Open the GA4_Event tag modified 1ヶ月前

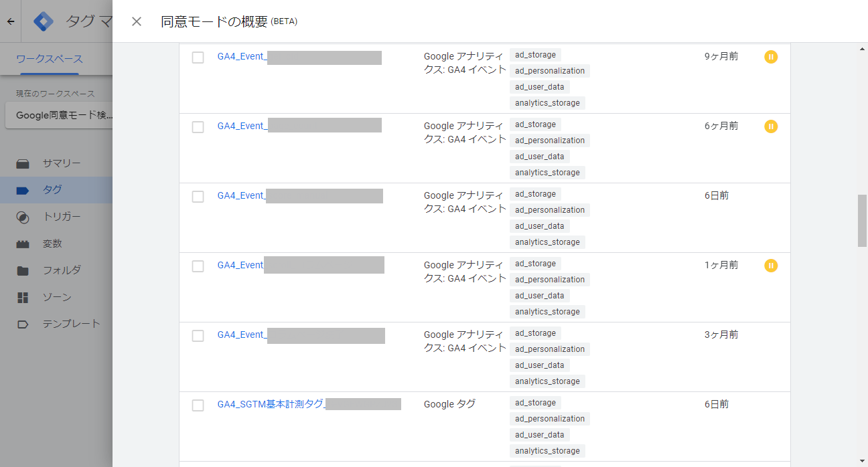coord(240,265)
